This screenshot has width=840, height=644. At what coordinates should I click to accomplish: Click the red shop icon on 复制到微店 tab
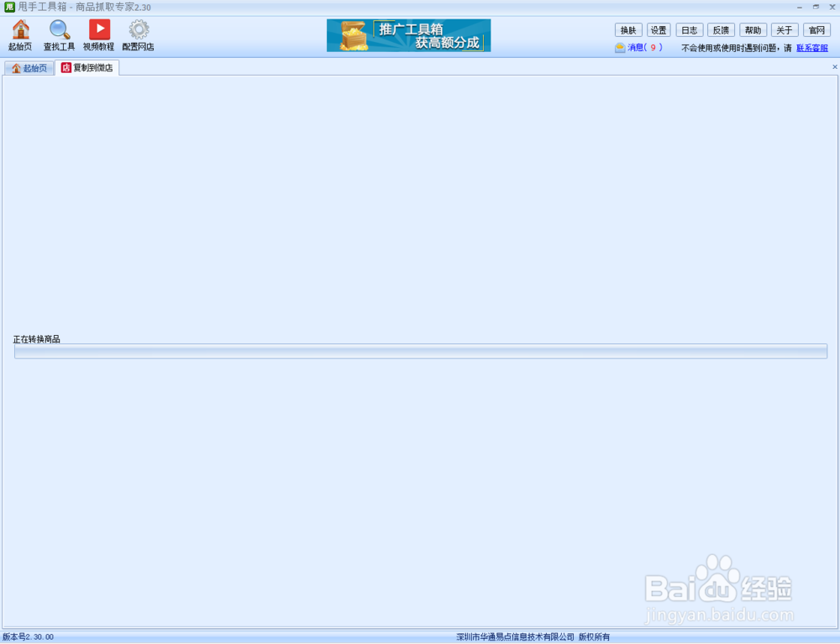tap(65, 68)
